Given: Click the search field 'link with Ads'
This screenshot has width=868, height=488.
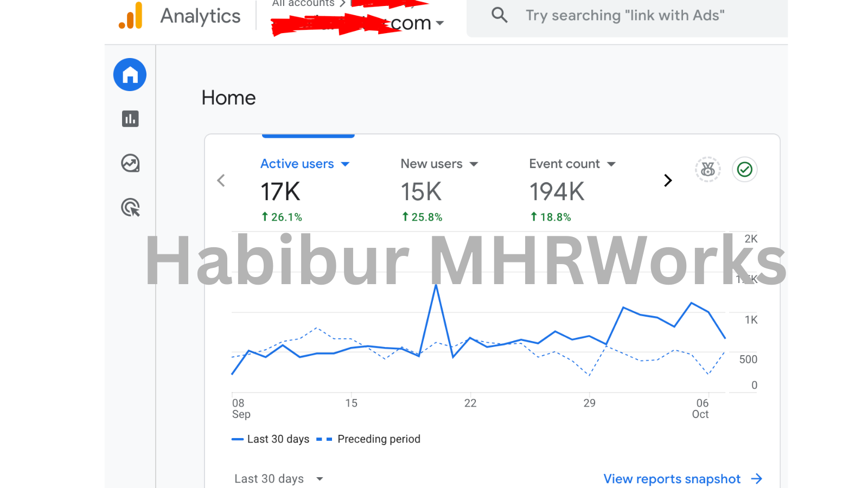Looking at the screenshot, I should [624, 16].
